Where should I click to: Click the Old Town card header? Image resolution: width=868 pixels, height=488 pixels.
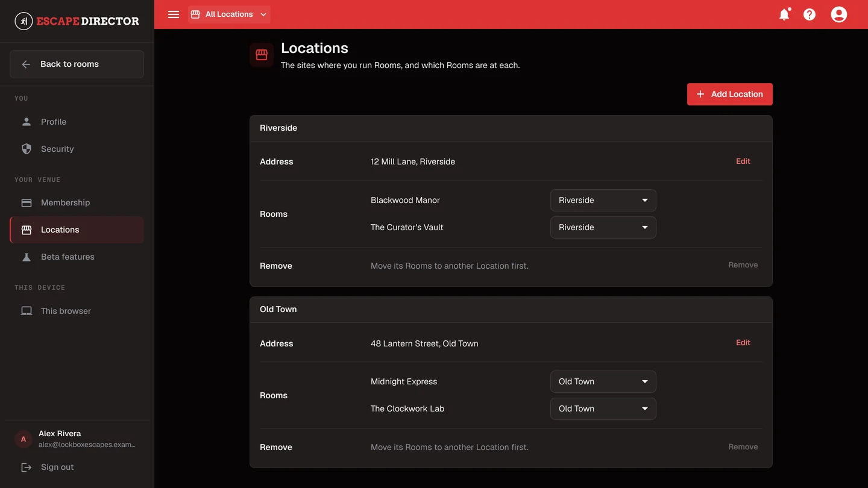511,310
